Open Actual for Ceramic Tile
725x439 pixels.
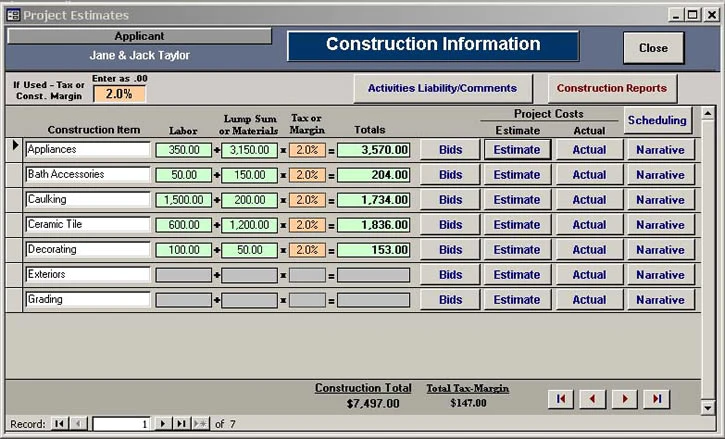pos(589,225)
